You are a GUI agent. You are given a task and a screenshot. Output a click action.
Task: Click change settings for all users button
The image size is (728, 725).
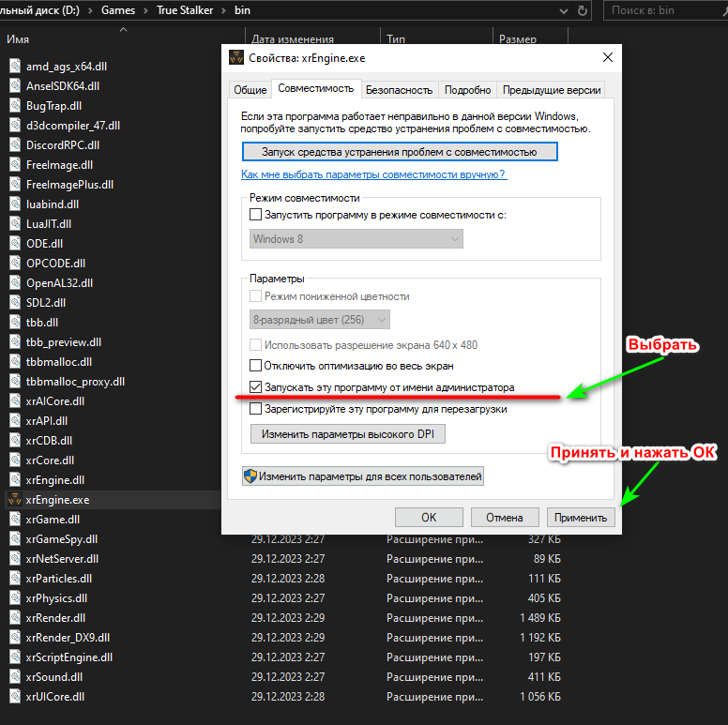363,476
